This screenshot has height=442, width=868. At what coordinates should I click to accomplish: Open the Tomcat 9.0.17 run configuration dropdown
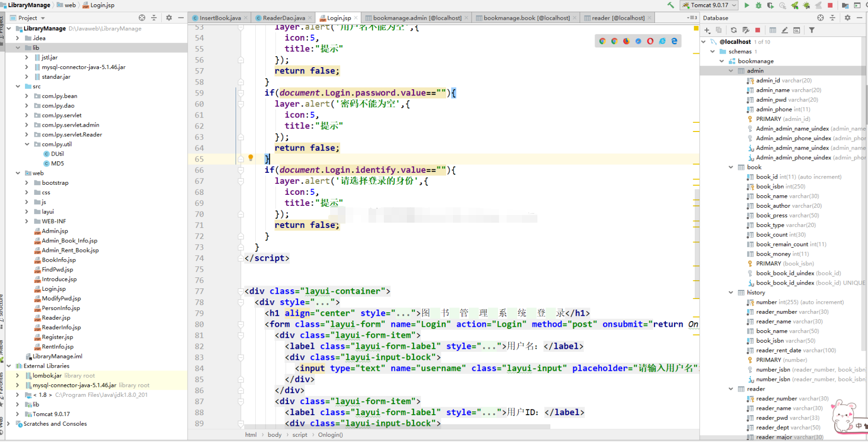tap(709, 5)
